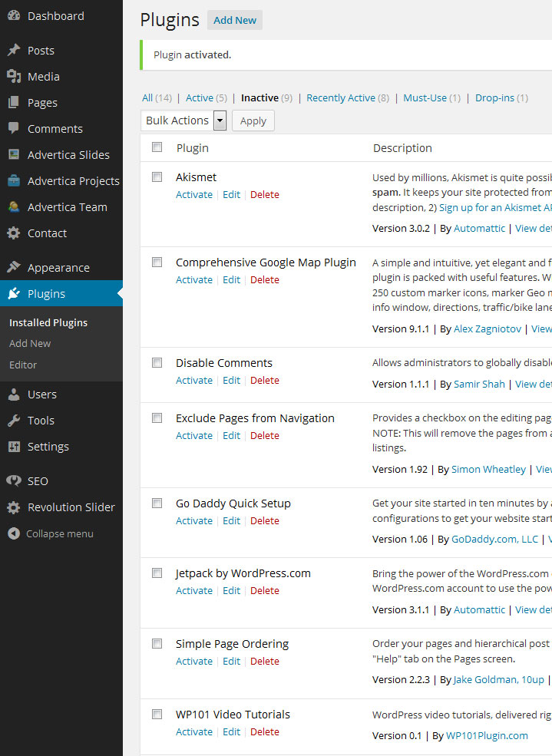
Task: Delete the Akismet plugin
Action: click(265, 195)
